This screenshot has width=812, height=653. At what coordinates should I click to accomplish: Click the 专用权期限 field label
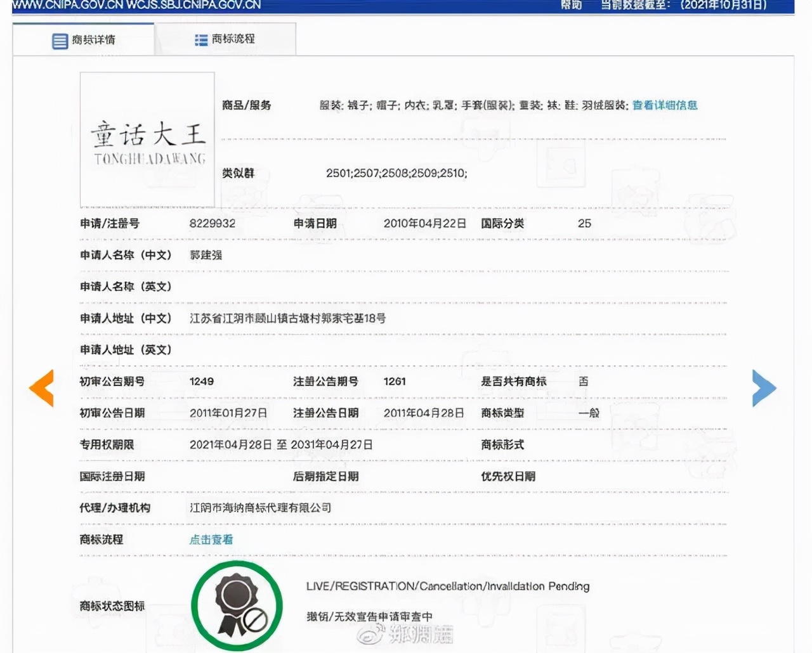tap(107, 444)
